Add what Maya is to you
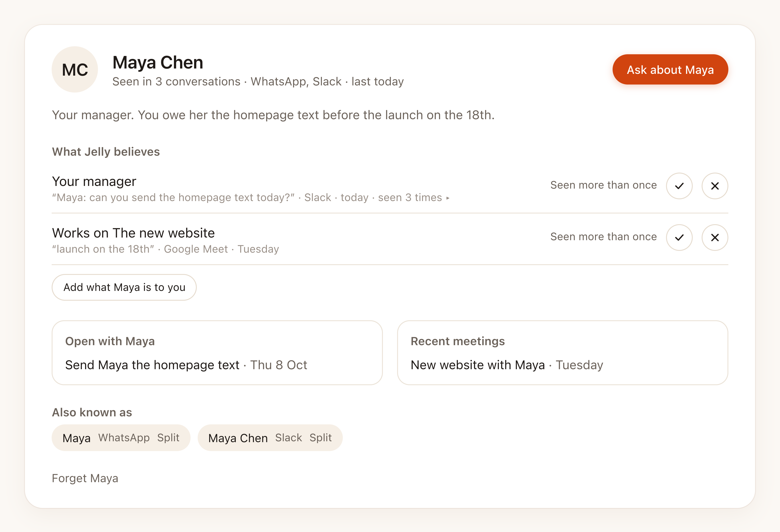Image resolution: width=780 pixels, height=532 pixels. (x=124, y=288)
